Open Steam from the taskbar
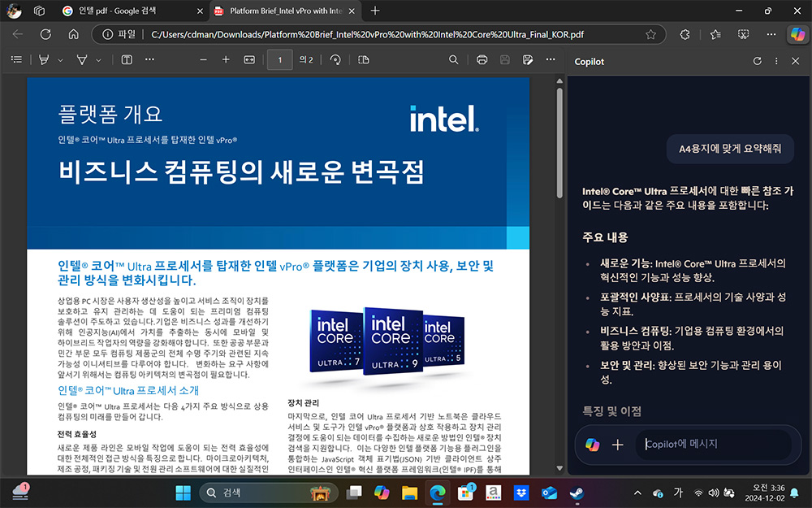This screenshot has width=812, height=508. coord(577,493)
